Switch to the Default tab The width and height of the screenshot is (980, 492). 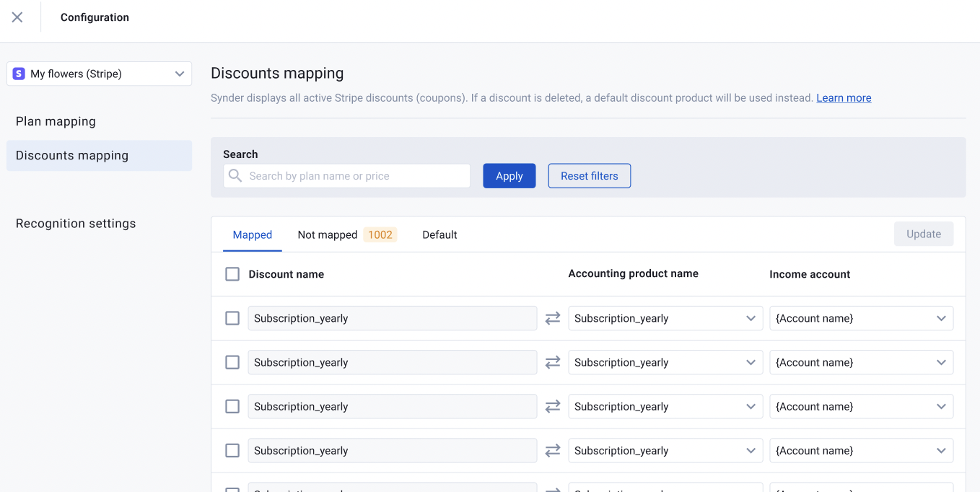pyautogui.click(x=439, y=234)
